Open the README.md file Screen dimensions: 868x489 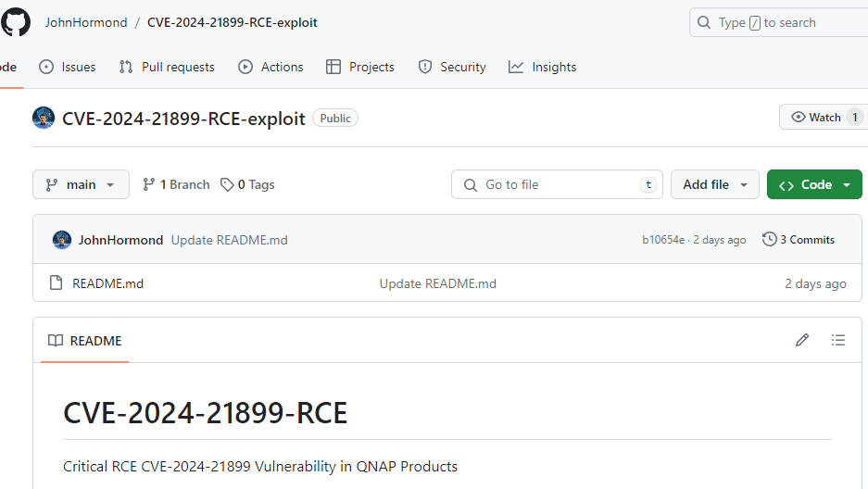(108, 283)
